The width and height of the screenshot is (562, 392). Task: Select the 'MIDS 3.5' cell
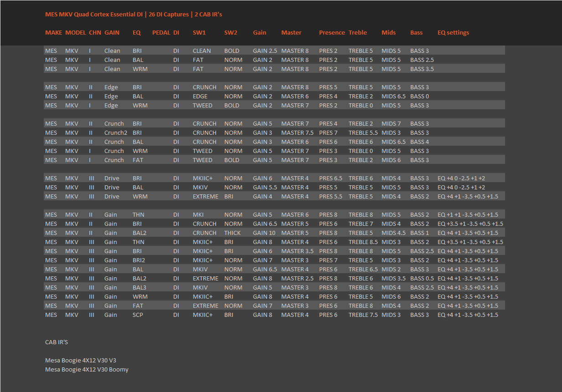pos(393,279)
